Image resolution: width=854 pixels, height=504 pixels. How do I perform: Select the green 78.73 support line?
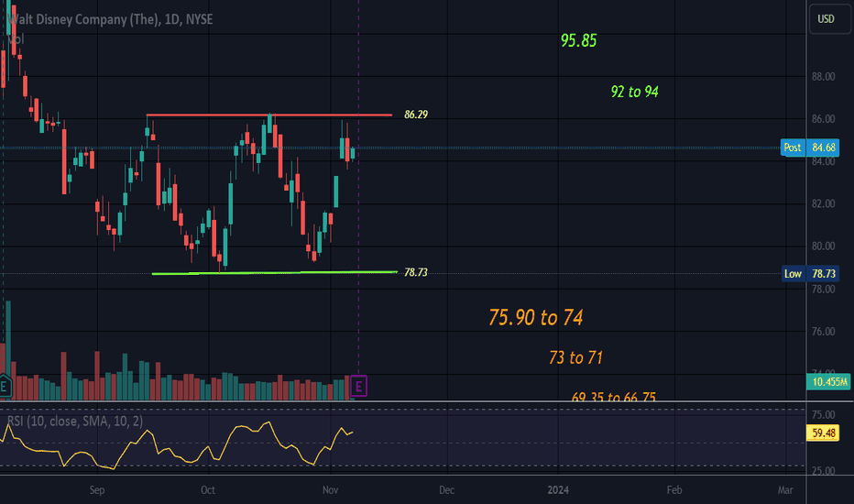coord(275,272)
